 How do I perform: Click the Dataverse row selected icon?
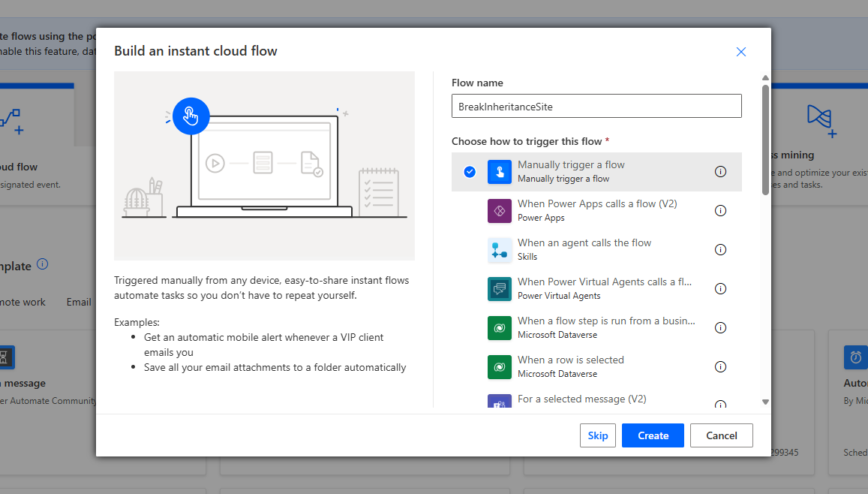tap(500, 367)
